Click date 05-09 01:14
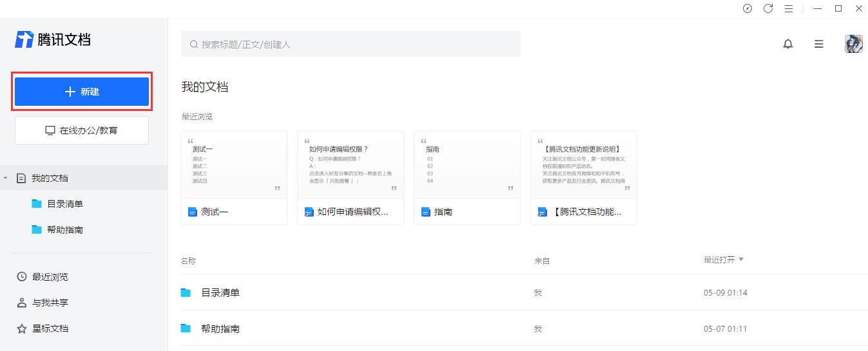Screen dimensions: 868x351 pyautogui.click(x=726, y=293)
